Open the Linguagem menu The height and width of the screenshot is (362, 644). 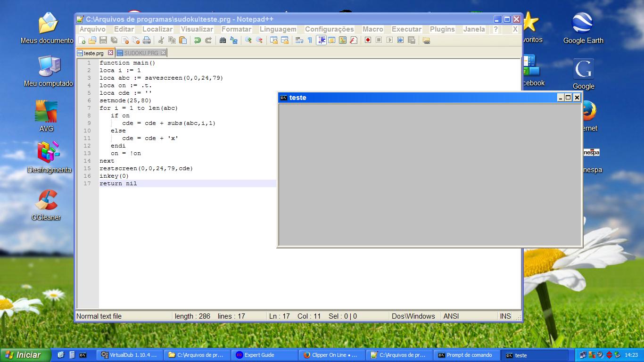pyautogui.click(x=278, y=29)
